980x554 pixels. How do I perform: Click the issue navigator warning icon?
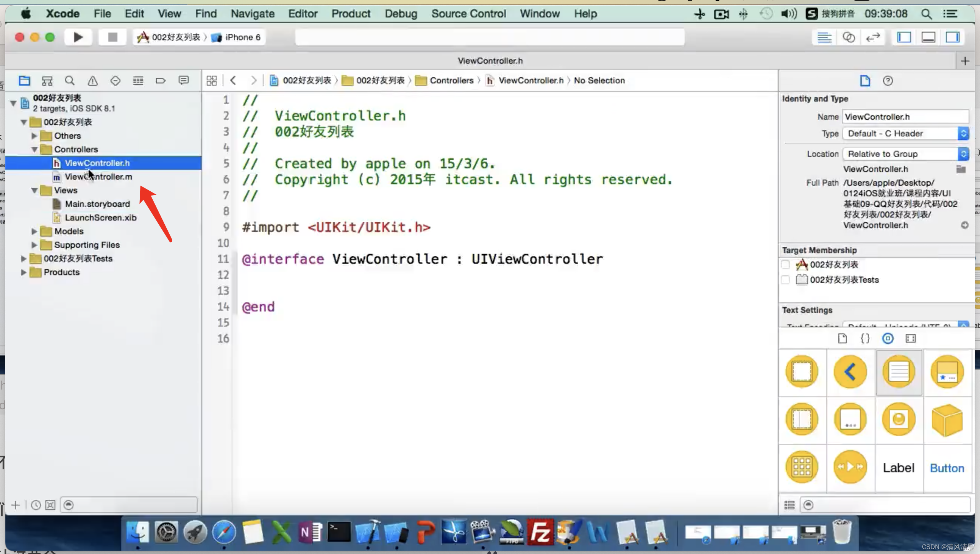(92, 80)
